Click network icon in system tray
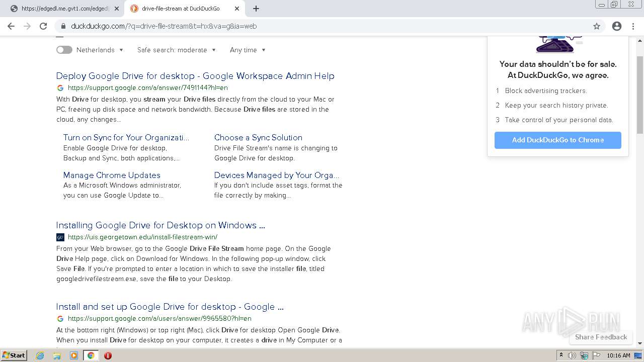The width and height of the screenshot is (644, 362). 584,355
